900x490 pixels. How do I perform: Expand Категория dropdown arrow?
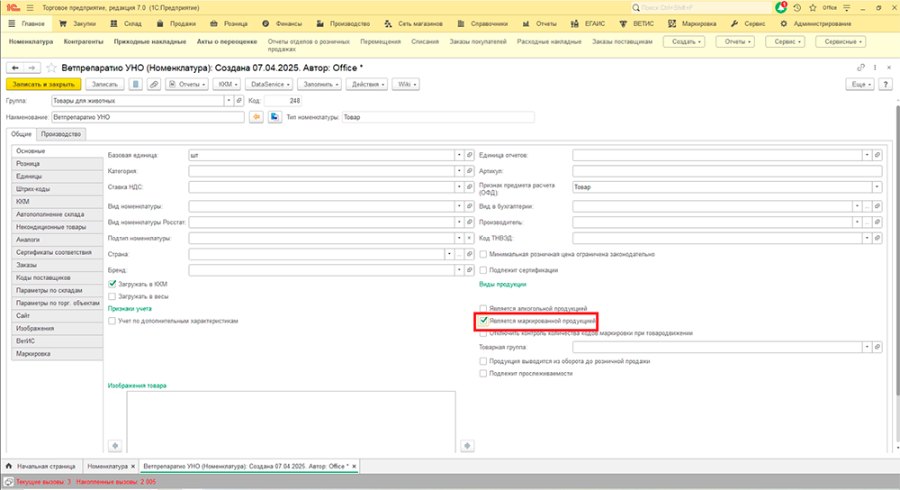point(459,171)
